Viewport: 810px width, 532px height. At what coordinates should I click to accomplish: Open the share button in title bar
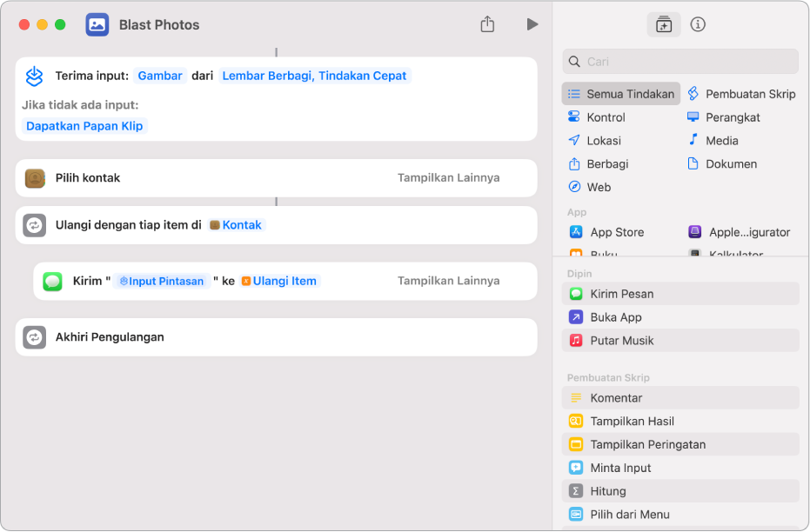[487, 24]
